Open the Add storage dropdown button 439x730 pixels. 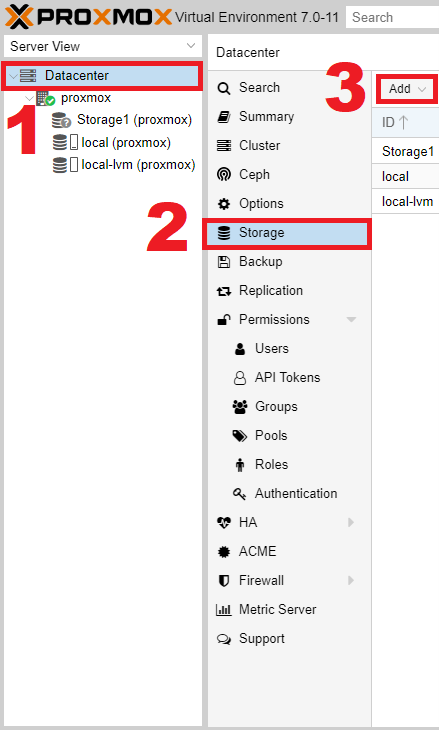(x=407, y=89)
